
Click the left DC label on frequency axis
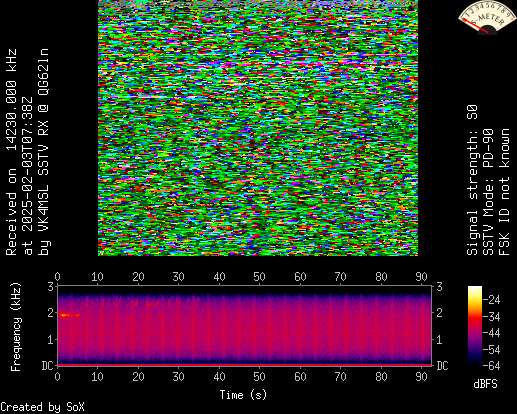(47, 366)
